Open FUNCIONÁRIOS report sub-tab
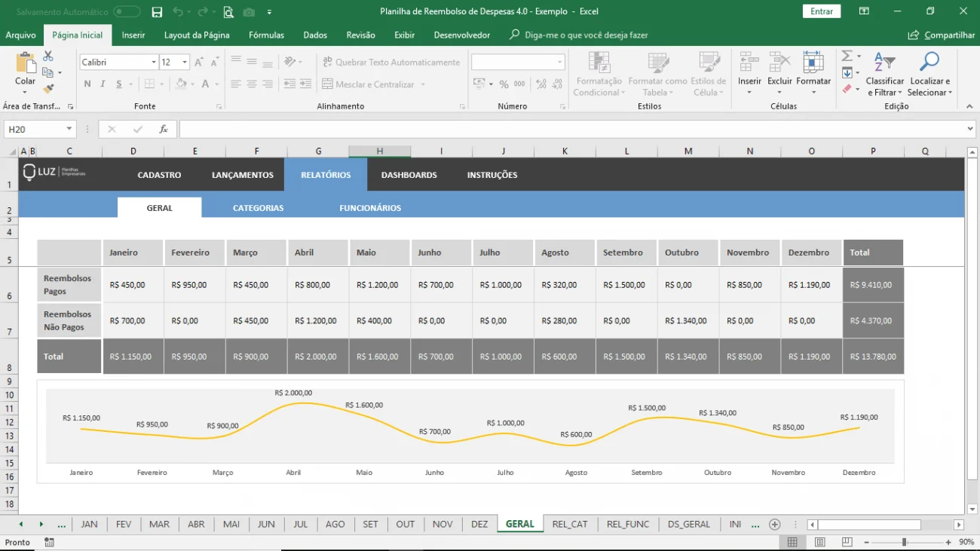This screenshot has width=980, height=551. [370, 208]
